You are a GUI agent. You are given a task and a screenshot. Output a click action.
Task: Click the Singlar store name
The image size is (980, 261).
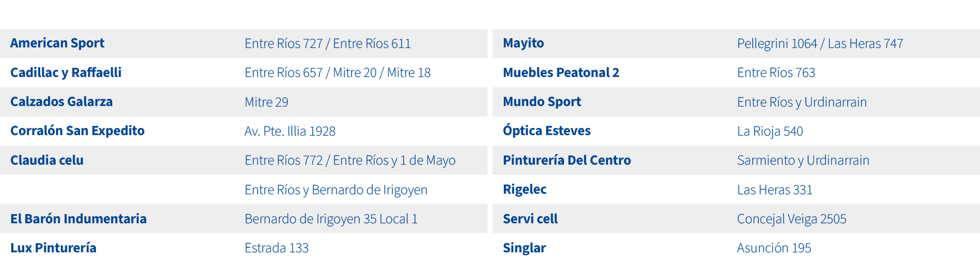tap(524, 248)
